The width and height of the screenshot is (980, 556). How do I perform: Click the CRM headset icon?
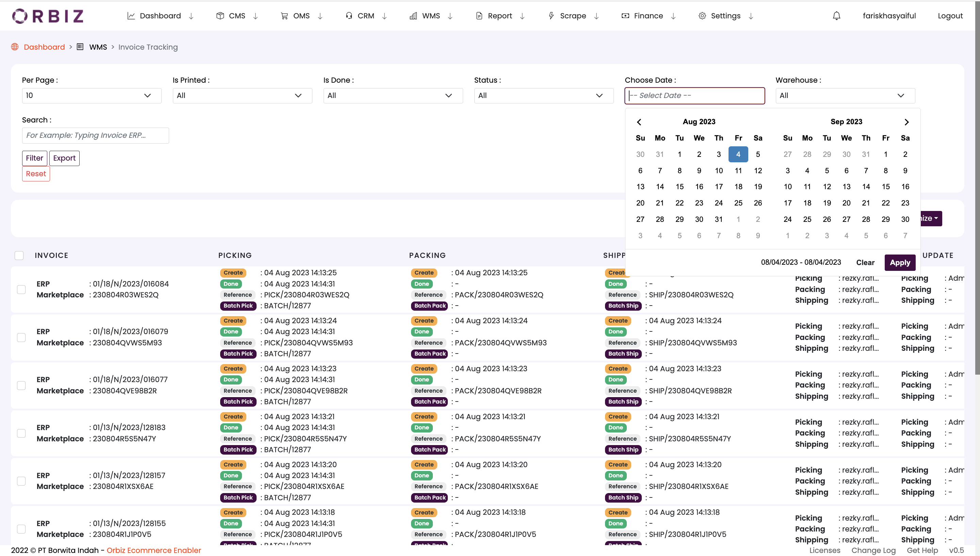click(348, 16)
